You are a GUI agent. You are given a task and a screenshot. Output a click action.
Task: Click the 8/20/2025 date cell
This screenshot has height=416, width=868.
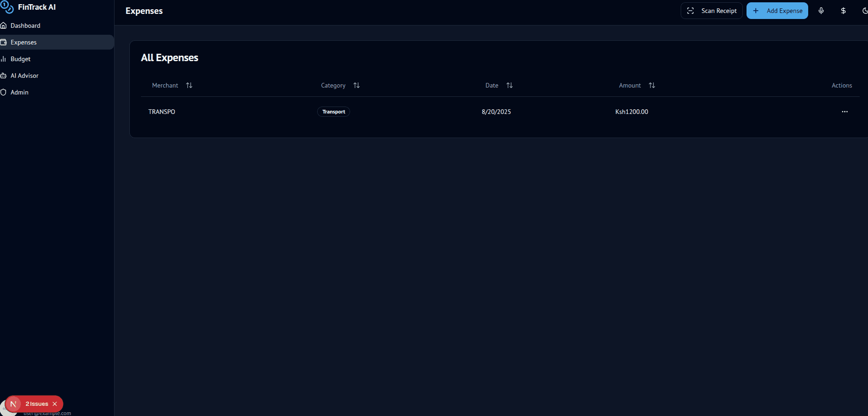coord(496,112)
